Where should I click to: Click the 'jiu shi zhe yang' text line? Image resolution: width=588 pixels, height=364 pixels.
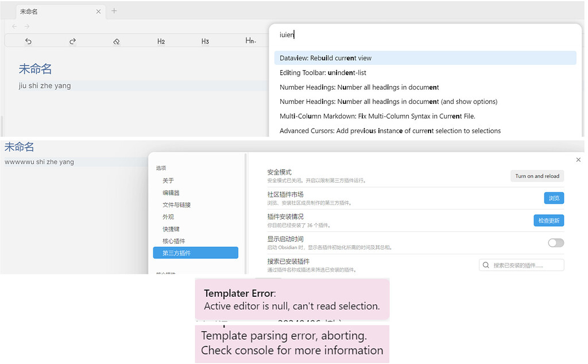click(x=45, y=86)
